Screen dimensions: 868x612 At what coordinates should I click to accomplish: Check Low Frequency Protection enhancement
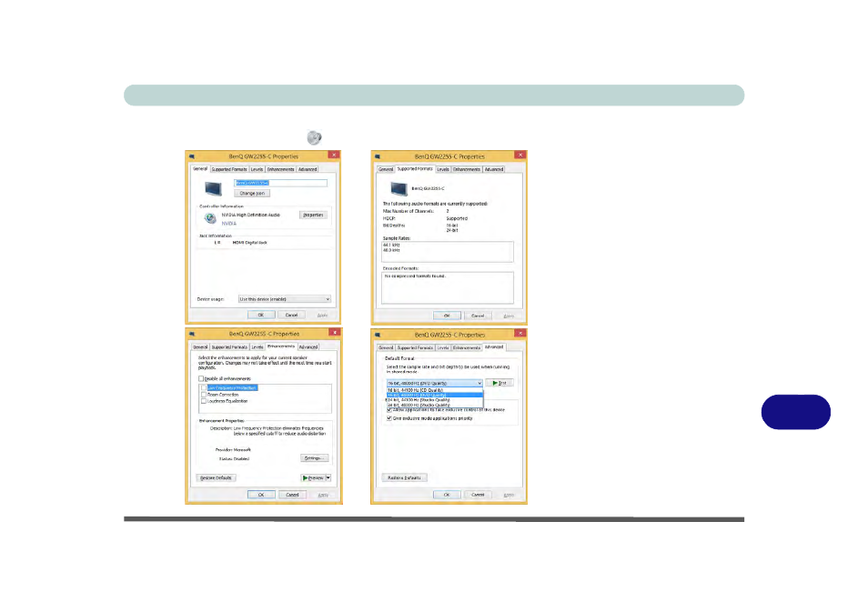click(204, 388)
